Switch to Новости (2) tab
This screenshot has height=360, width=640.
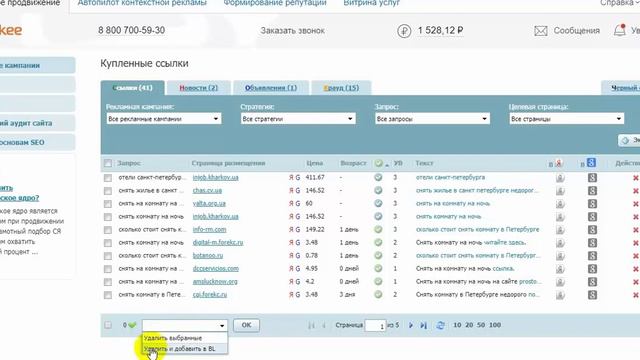pos(198,88)
